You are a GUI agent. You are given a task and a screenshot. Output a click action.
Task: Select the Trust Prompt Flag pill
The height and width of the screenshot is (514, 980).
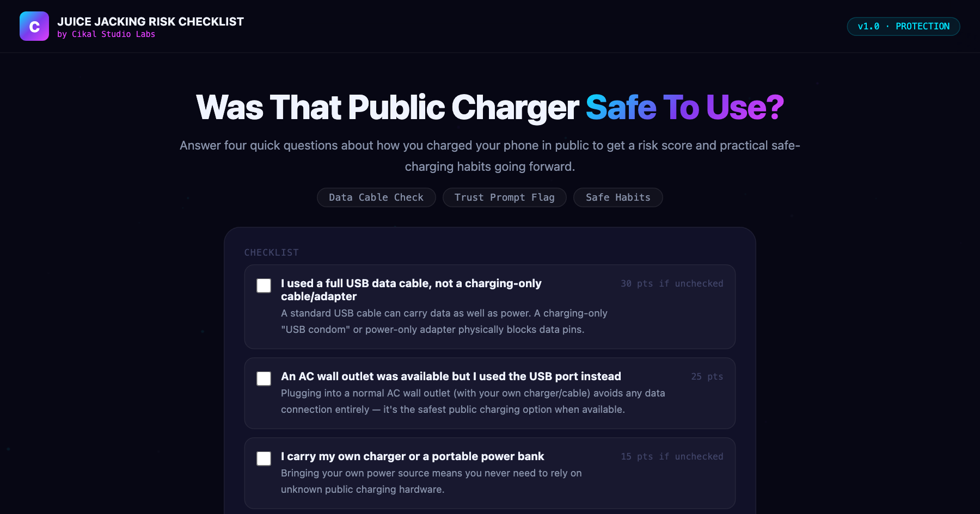(505, 197)
